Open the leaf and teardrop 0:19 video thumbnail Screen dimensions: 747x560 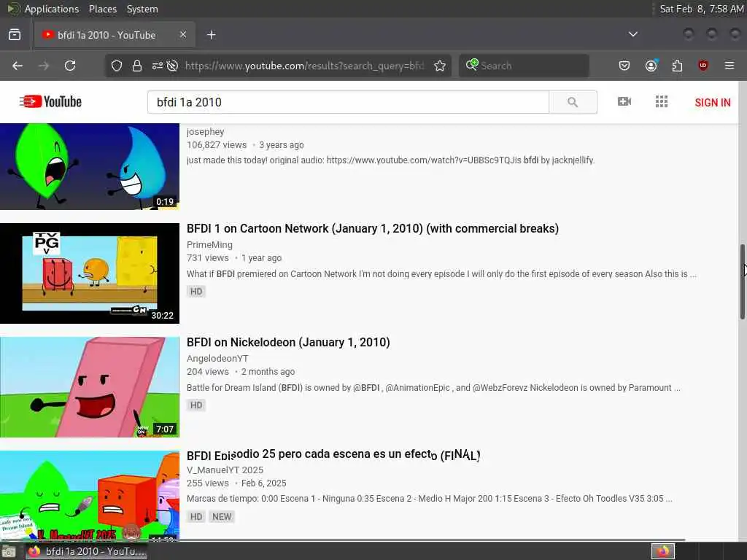(90, 166)
